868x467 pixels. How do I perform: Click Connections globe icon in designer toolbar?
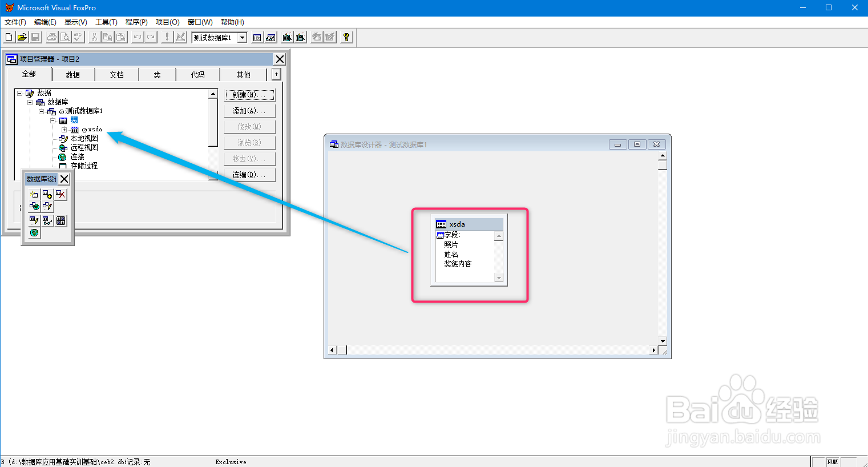[x=34, y=233]
